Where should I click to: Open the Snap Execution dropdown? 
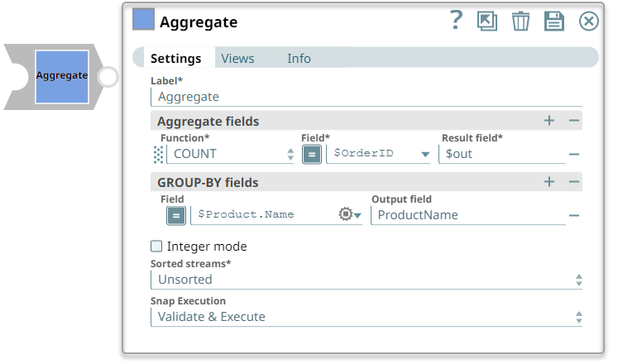(366, 317)
